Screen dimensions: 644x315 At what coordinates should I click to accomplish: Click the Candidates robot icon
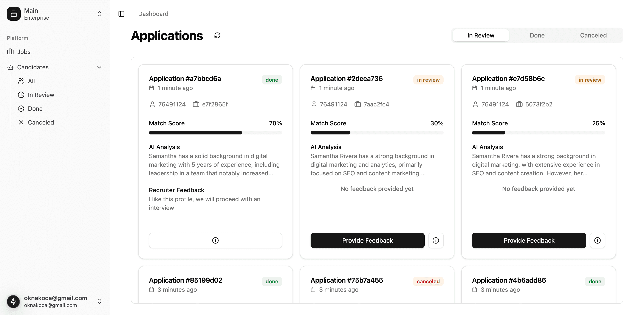10,67
